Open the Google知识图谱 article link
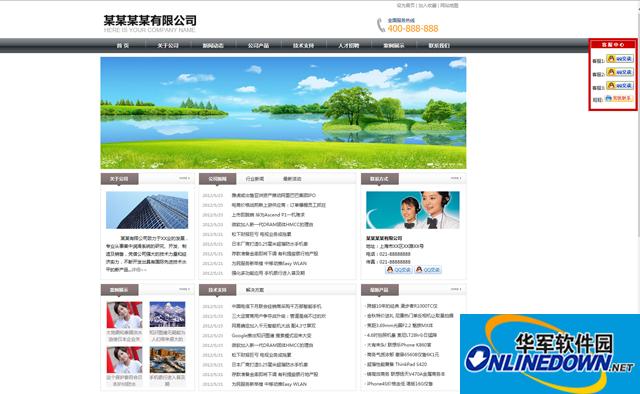Image resolution: width=640 pixels, height=394 pixels. pos(271,335)
